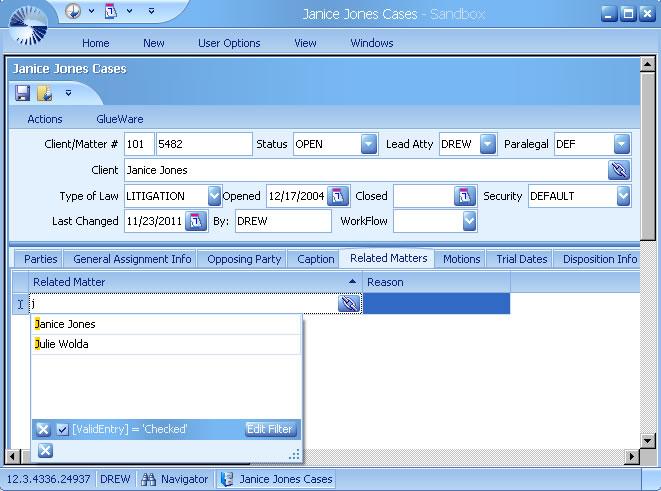The image size is (661, 491).
Task: Open the Navigator from the status bar
Action: [x=175, y=479]
